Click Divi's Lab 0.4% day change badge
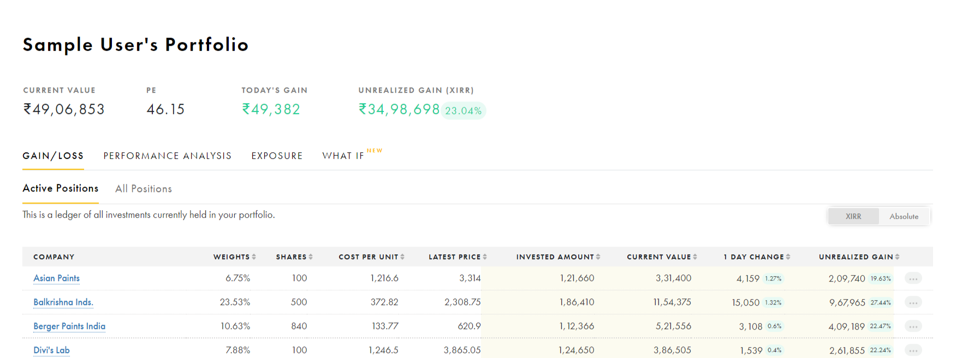The width and height of the screenshot is (980, 358). [x=774, y=350]
